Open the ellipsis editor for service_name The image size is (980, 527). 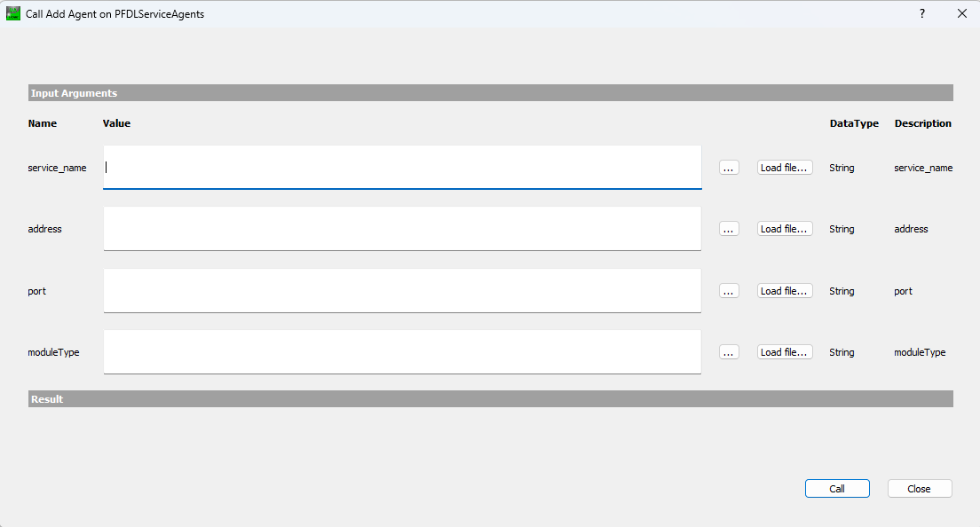point(729,168)
